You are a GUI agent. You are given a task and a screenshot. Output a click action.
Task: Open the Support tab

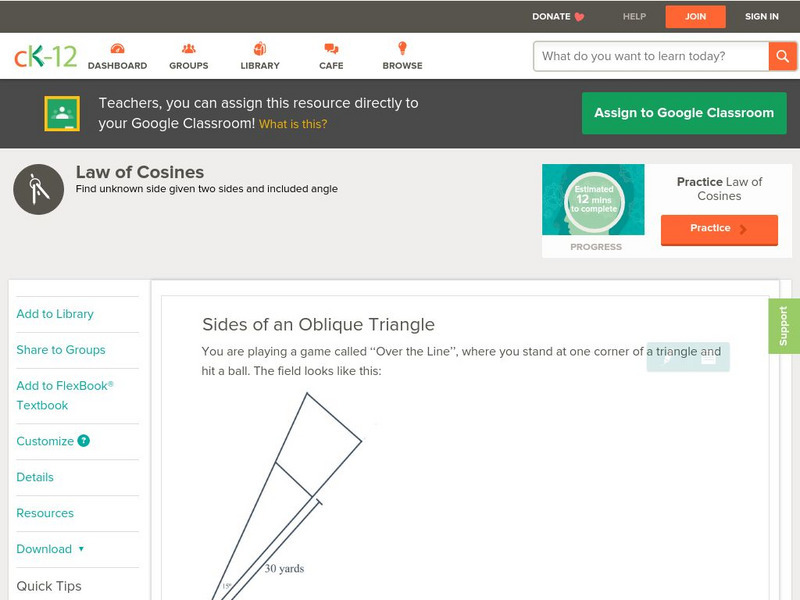[784, 325]
